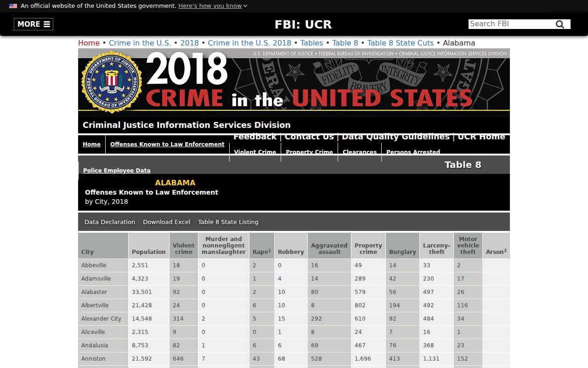
Task: Click the FBI seal logo in banner
Action: [x=112, y=81]
